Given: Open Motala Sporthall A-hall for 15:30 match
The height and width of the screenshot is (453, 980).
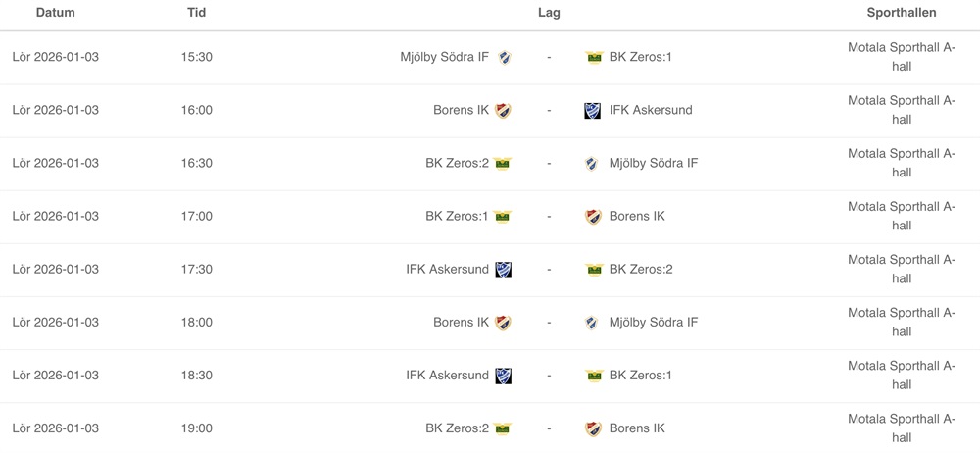Looking at the screenshot, I should tap(902, 56).
